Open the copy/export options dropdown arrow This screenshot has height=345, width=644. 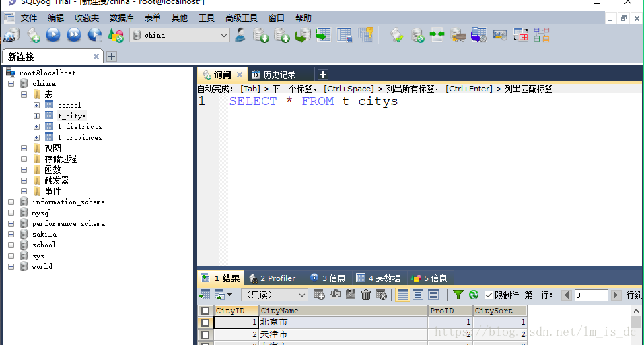tap(229, 295)
